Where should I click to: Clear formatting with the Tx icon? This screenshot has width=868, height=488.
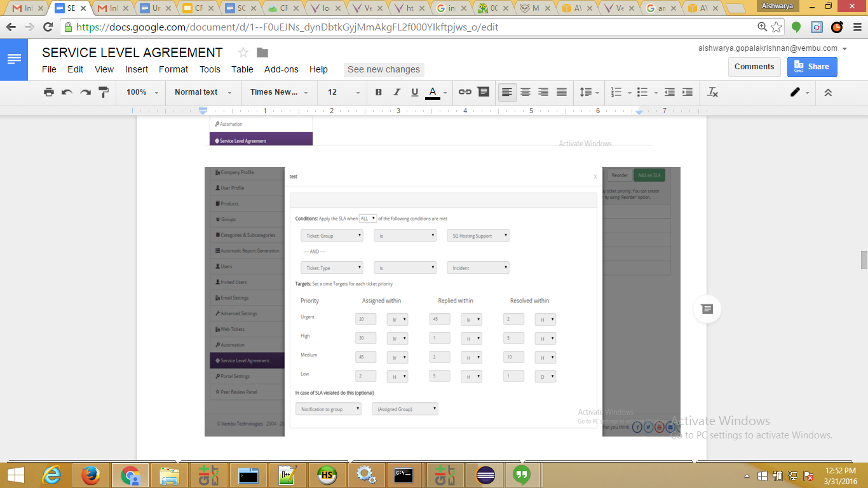coord(712,92)
